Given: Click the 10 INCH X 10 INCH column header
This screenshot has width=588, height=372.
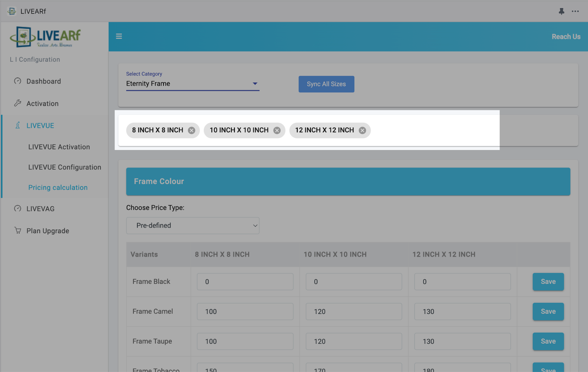Looking at the screenshot, I should 335,254.
